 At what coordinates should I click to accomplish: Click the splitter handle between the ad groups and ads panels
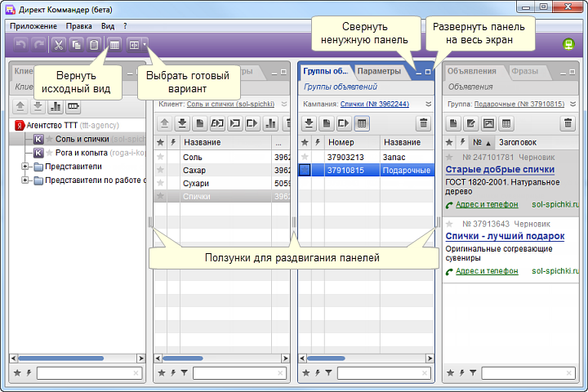(439, 222)
